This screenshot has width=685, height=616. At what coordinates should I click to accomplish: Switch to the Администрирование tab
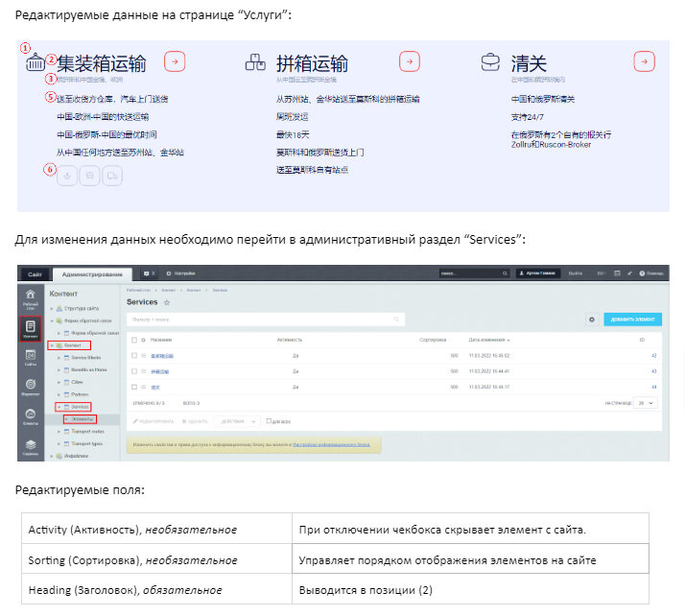[92, 274]
